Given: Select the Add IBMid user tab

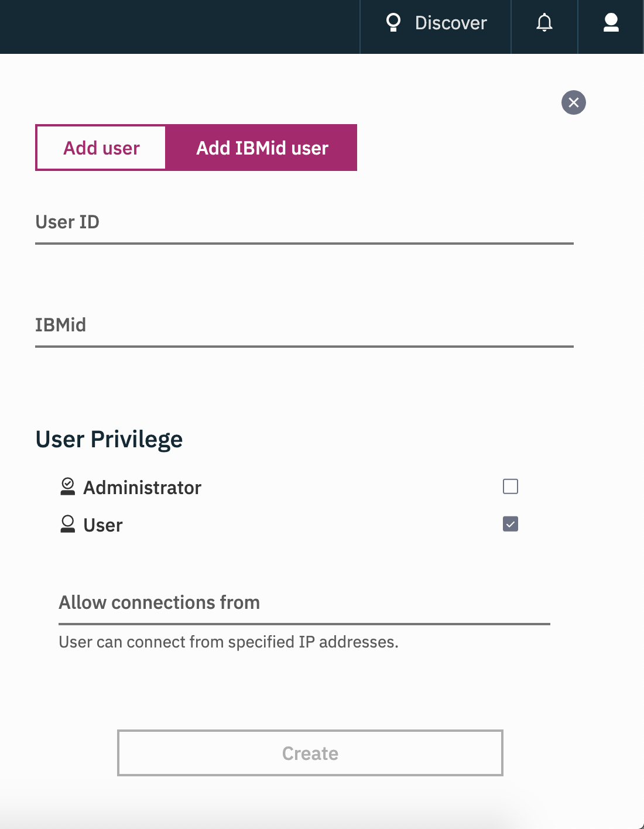Looking at the screenshot, I should coord(262,148).
